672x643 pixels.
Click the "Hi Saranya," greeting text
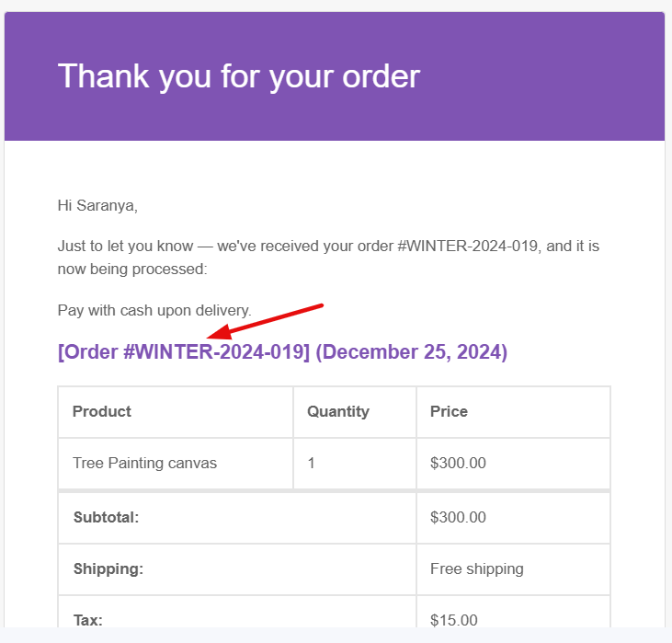(97, 205)
